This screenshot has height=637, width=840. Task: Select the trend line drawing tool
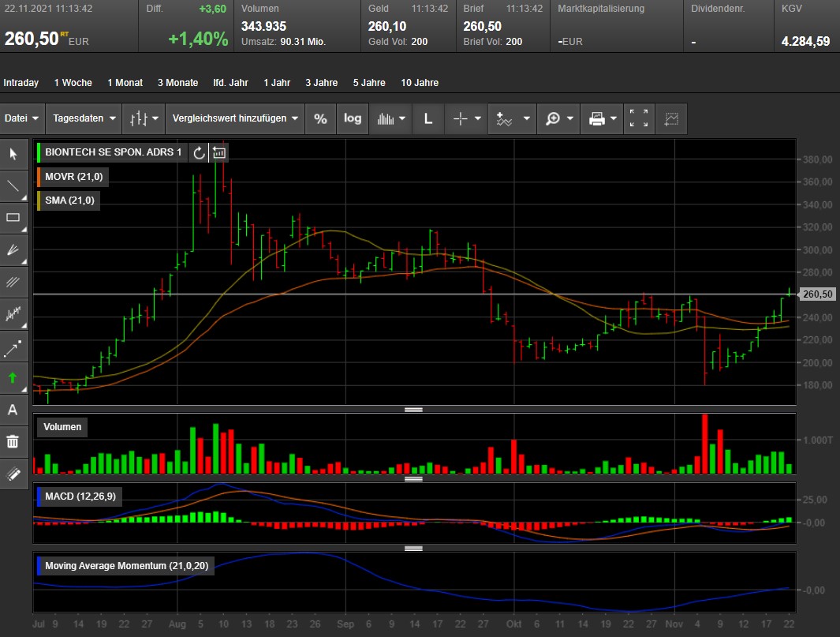point(13,186)
